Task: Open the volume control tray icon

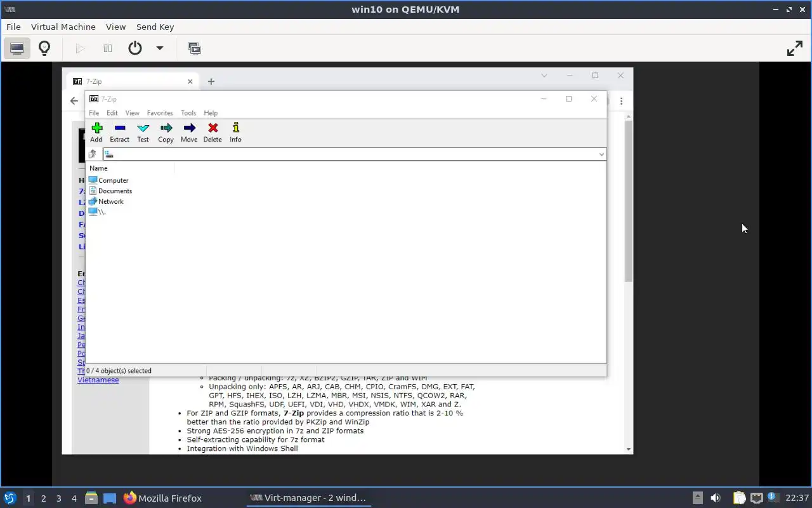Action: [716, 498]
